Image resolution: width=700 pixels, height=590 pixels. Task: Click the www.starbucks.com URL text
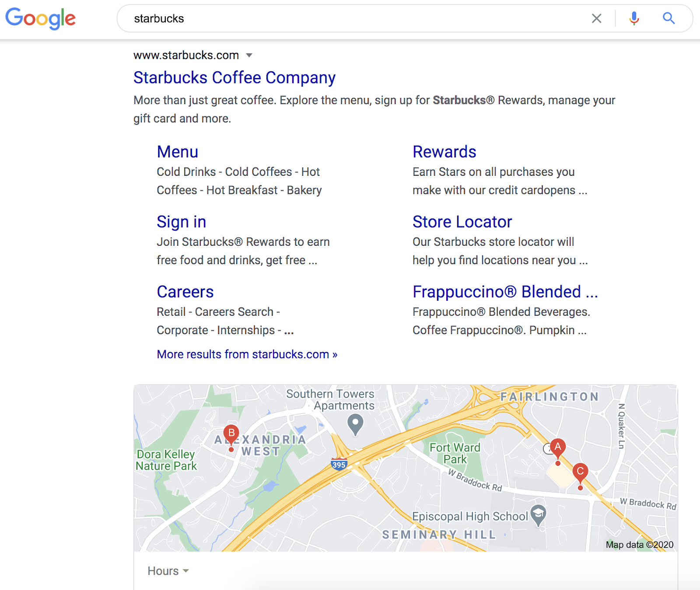(x=186, y=55)
